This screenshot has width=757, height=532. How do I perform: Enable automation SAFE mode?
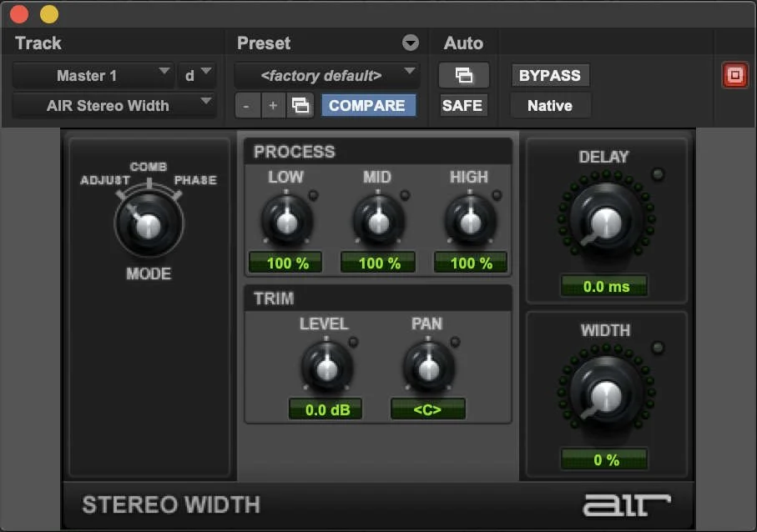(x=462, y=105)
